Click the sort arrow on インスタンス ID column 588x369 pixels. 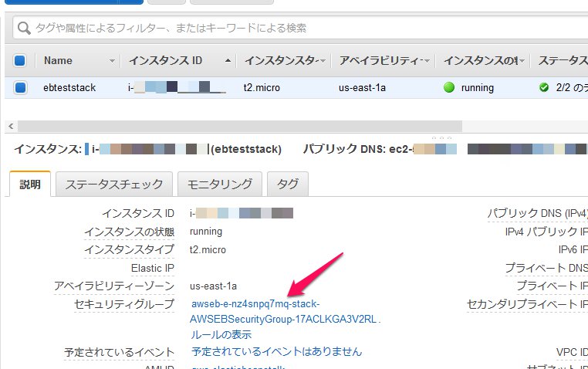point(228,60)
